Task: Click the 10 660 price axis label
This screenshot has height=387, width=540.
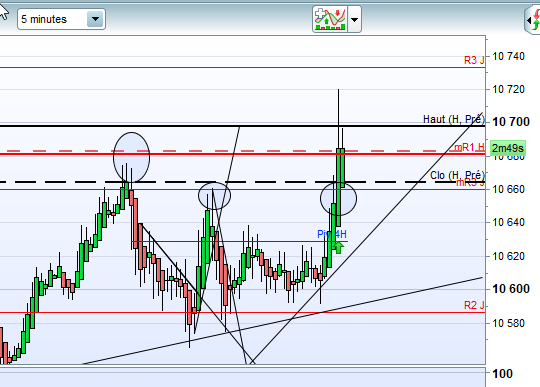Action: click(508, 189)
